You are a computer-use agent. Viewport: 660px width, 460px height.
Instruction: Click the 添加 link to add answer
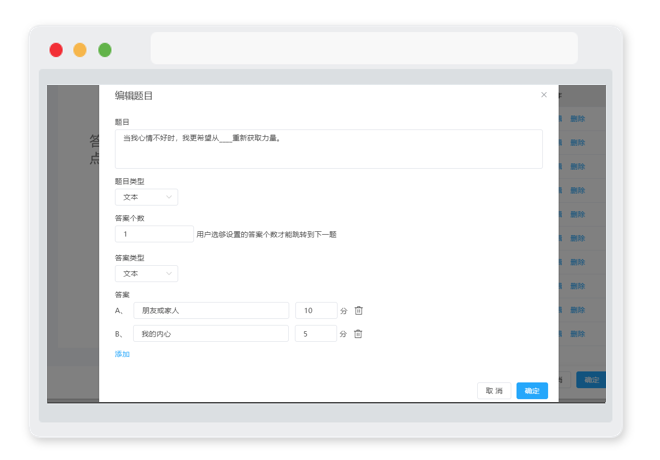122,354
